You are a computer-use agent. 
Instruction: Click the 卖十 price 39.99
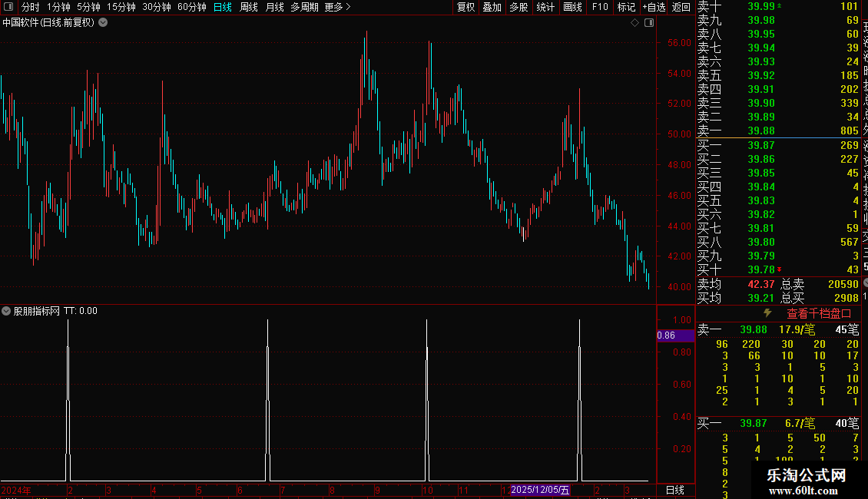coord(761,6)
